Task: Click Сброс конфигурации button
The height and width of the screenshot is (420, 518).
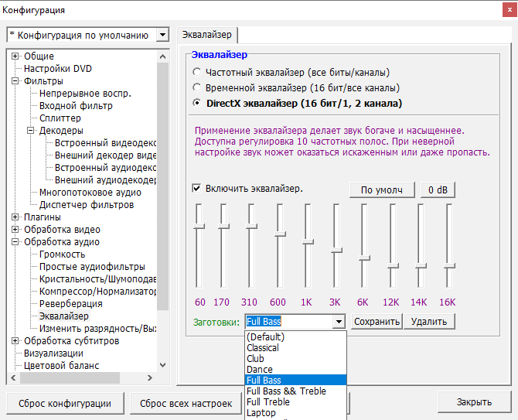Action: pos(65,403)
